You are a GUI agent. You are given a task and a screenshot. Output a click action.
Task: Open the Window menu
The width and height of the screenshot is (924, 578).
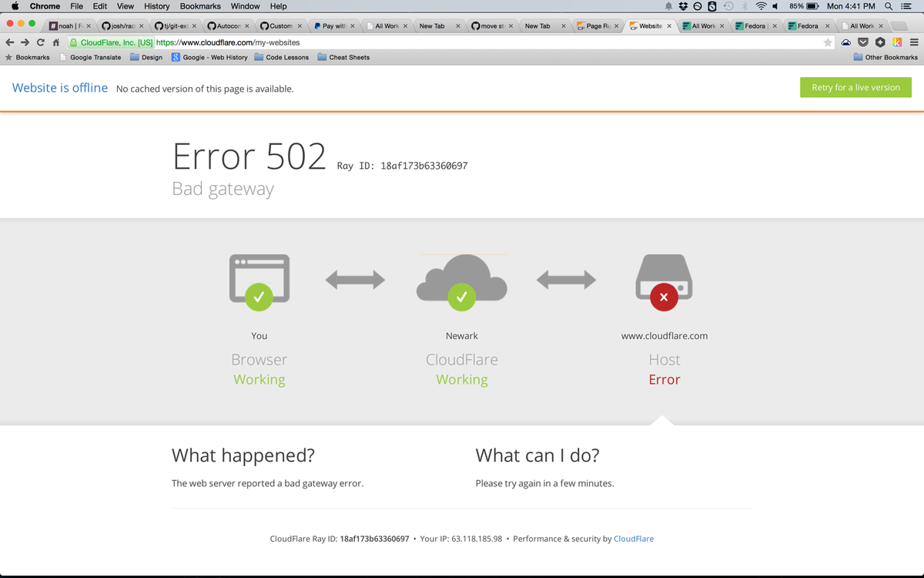click(245, 6)
